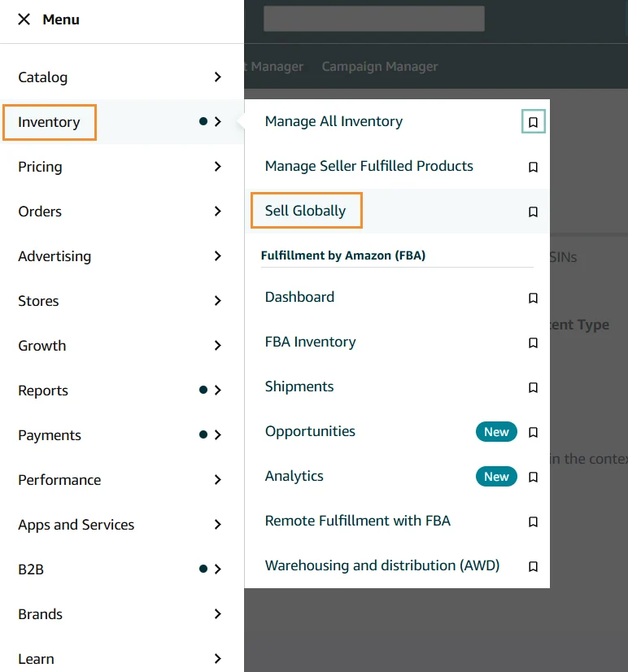This screenshot has width=628, height=672.
Task: Open Remote Fulfillment with FBA
Action: click(x=357, y=521)
